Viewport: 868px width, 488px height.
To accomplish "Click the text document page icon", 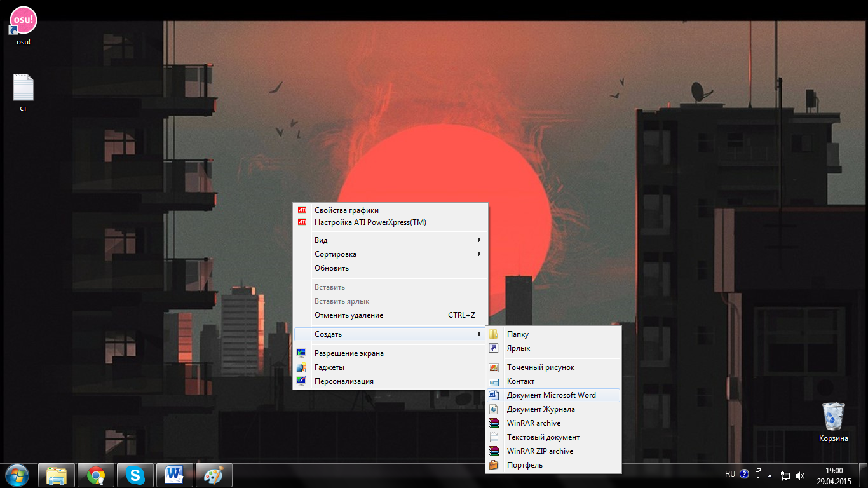I will click(494, 437).
